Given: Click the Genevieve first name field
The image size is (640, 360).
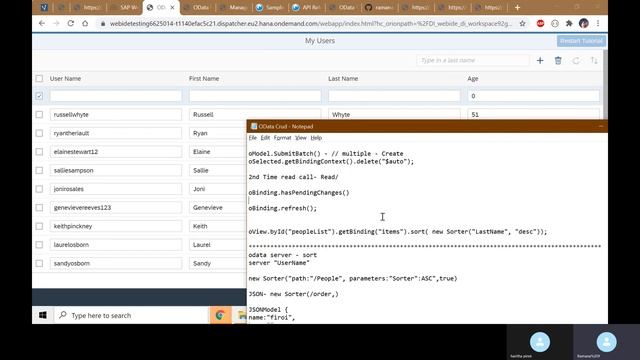Looking at the screenshot, I should coord(218,207).
